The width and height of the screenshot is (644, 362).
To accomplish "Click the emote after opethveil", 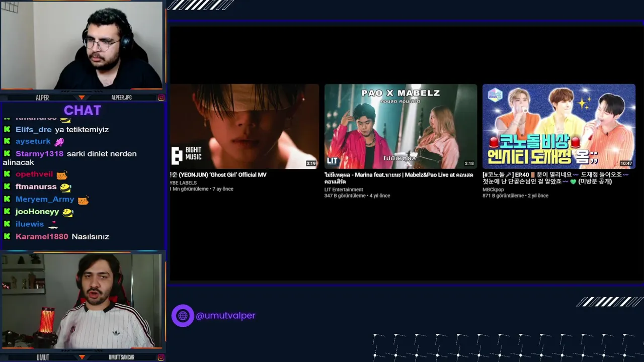I will click(x=62, y=175).
